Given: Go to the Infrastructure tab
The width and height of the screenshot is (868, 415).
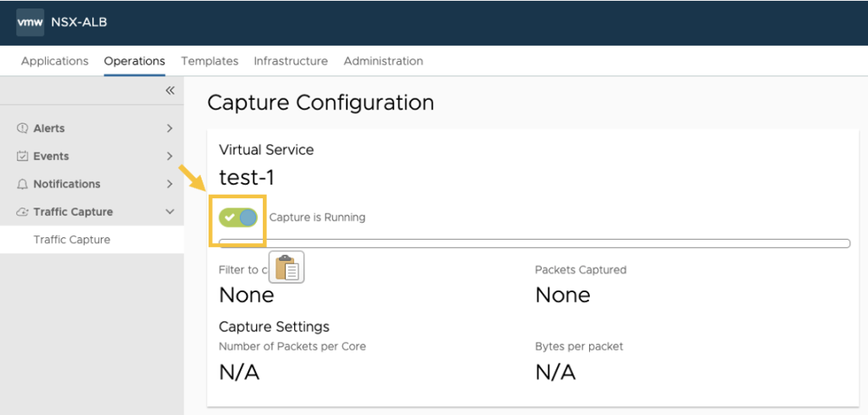Looking at the screenshot, I should [291, 61].
